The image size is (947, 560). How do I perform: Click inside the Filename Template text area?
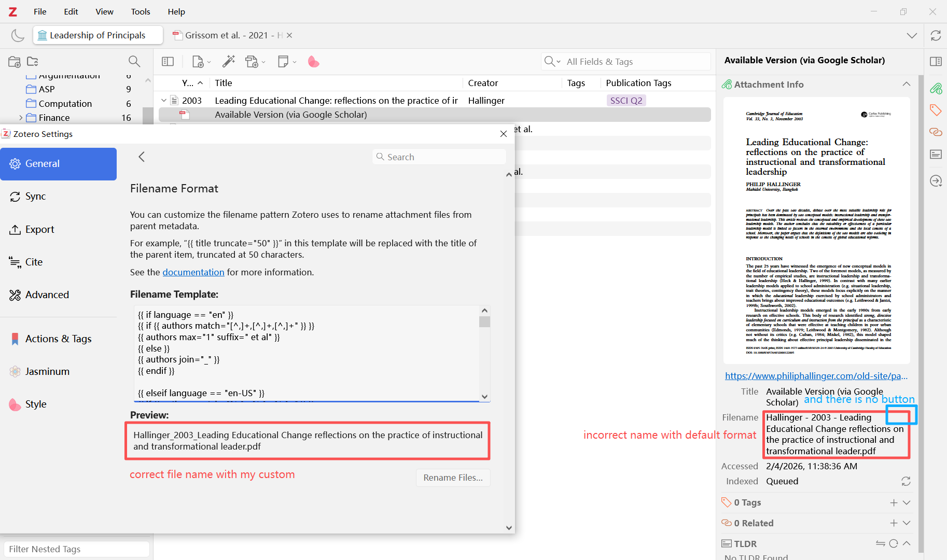306,354
